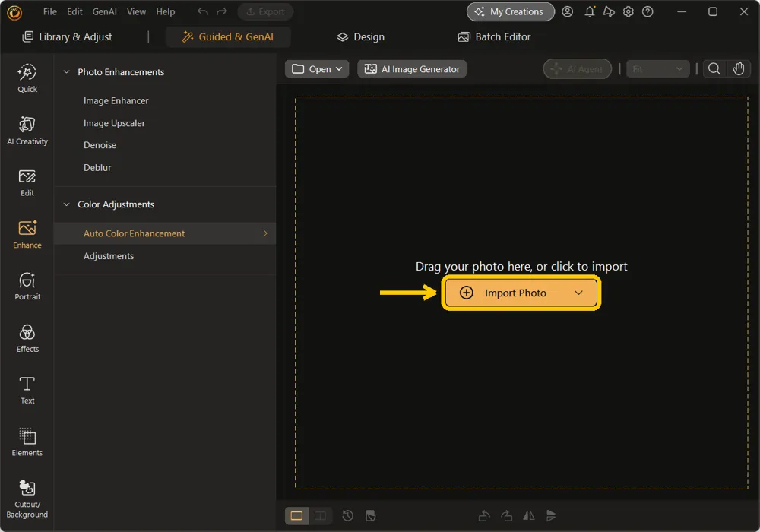The height and width of the screenshot is (532, 760).
Task: Rotate the photo left
Action: coord(483,515)
